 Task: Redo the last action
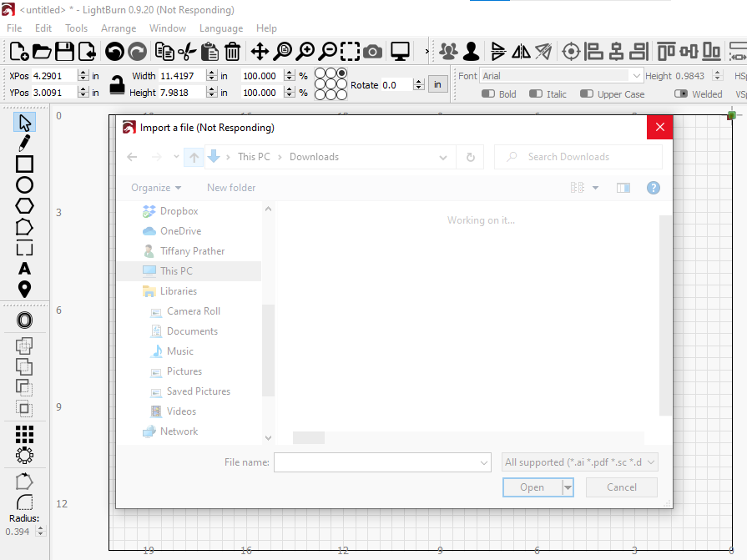coord(137,51)
